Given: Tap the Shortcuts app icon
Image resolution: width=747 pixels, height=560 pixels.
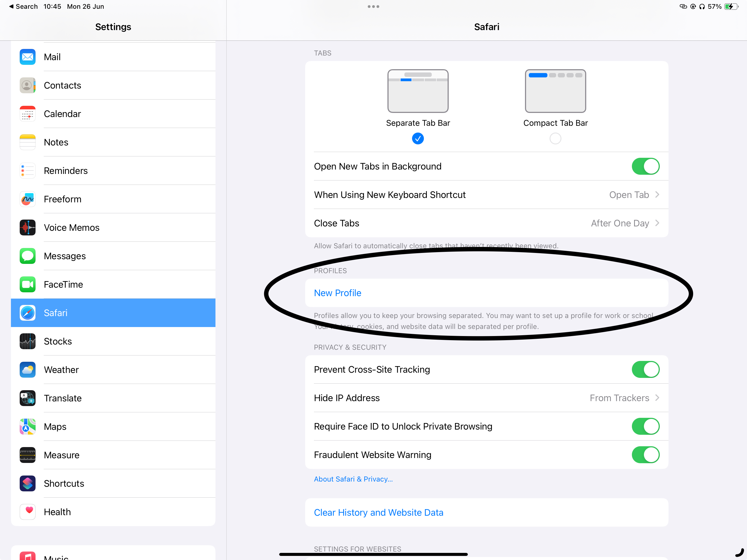Looking at the screenshot, I should 27,483.
